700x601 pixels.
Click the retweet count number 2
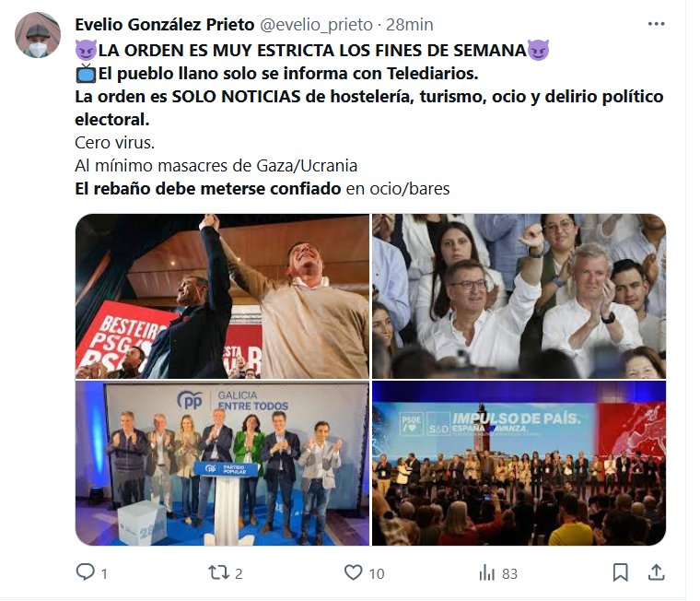click(239, 573)
